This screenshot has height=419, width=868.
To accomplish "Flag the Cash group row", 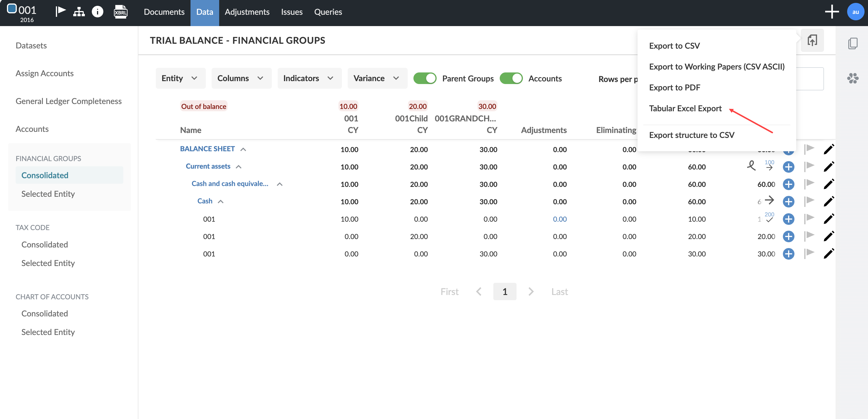I will point(809,201).
